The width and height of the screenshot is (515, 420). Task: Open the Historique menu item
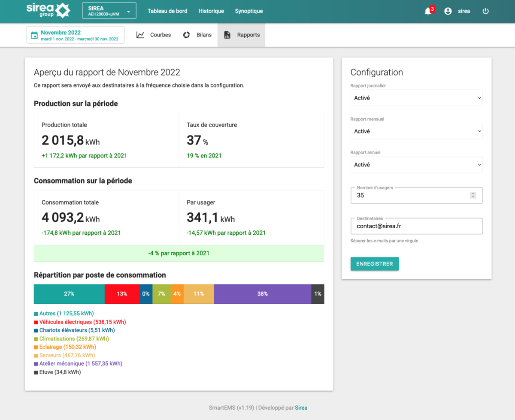pos(211,11)
